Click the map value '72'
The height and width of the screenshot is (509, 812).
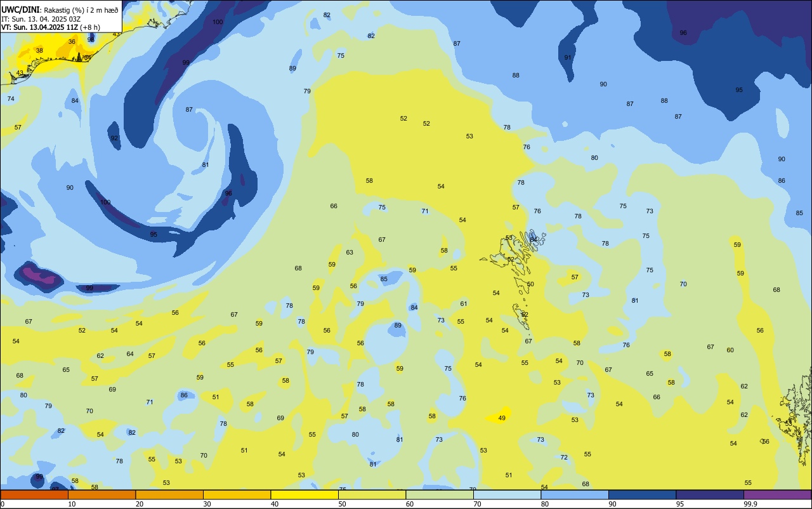pyautogui.click(x=564, y=457)
